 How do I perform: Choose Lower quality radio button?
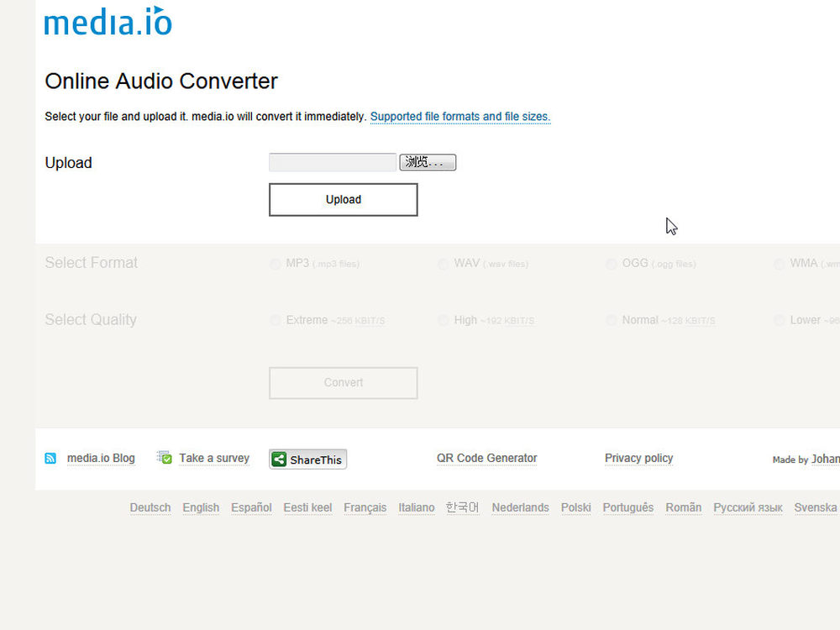coord(780,320)
